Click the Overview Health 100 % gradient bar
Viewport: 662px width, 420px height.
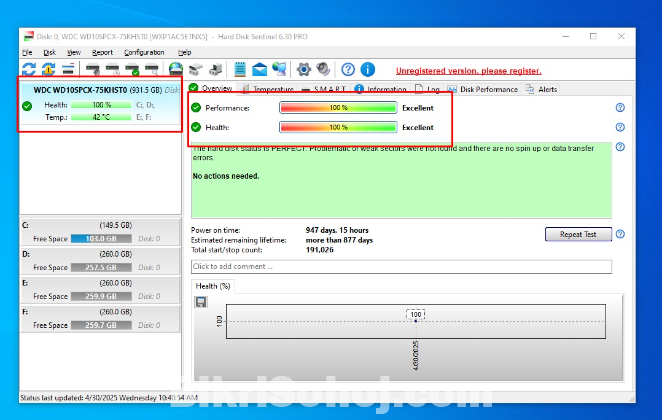338,127
